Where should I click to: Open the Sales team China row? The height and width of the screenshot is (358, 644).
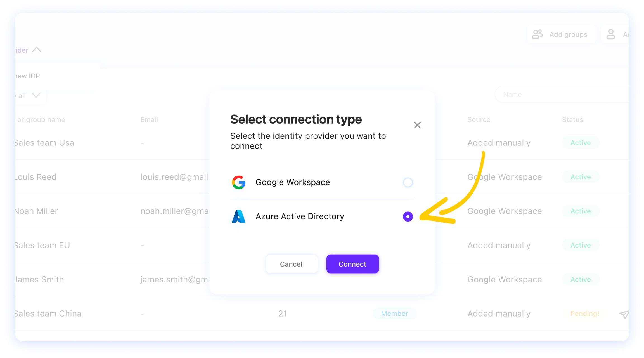322,314
